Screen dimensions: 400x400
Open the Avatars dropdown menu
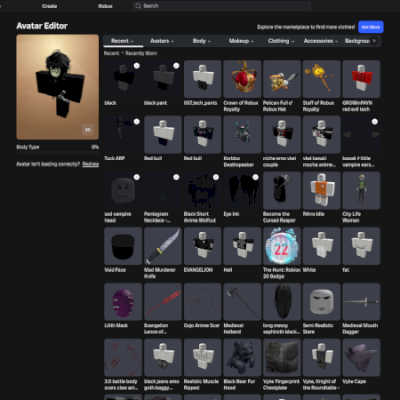pyautogui.click(x=162, y=41)
